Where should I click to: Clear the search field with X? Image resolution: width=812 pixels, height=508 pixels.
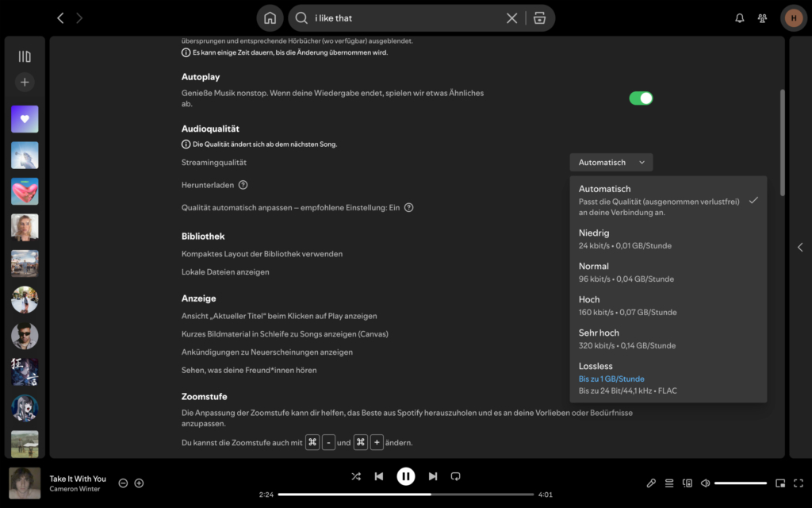click(x=511, y=17)
